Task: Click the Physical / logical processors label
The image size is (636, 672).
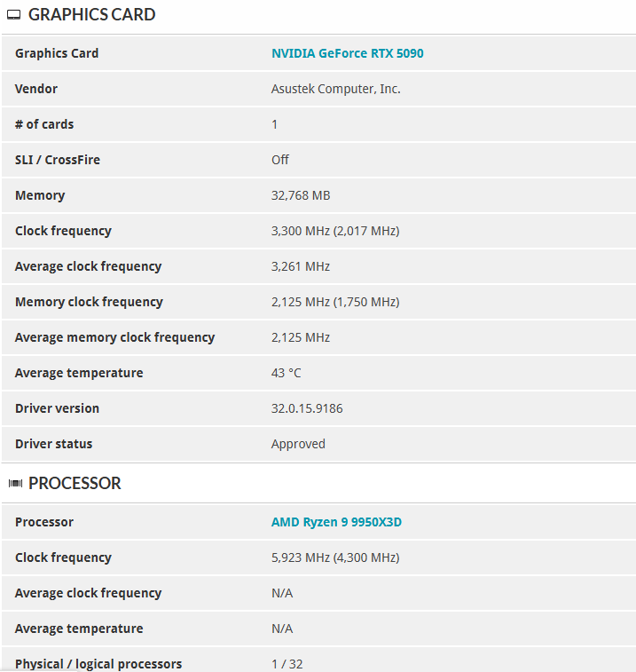Action: pyautogui.click(x=98, y=664)
